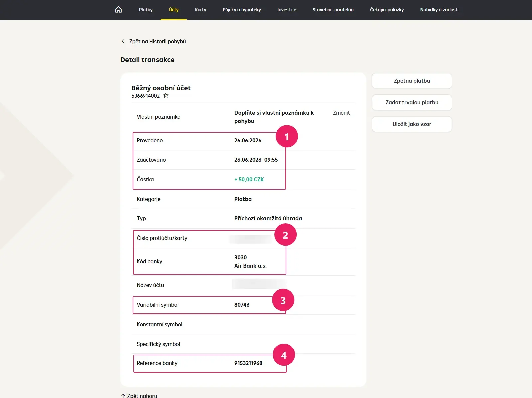Go to the home page icon

[x=118, y=10]
